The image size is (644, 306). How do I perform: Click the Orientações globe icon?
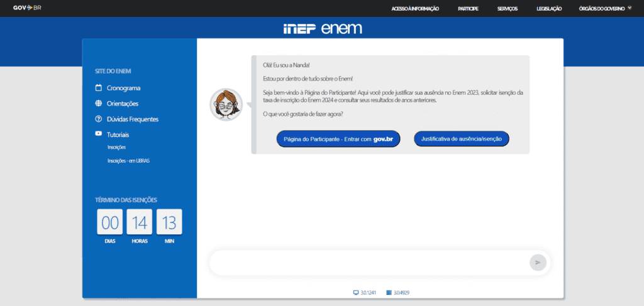[98, 104]
